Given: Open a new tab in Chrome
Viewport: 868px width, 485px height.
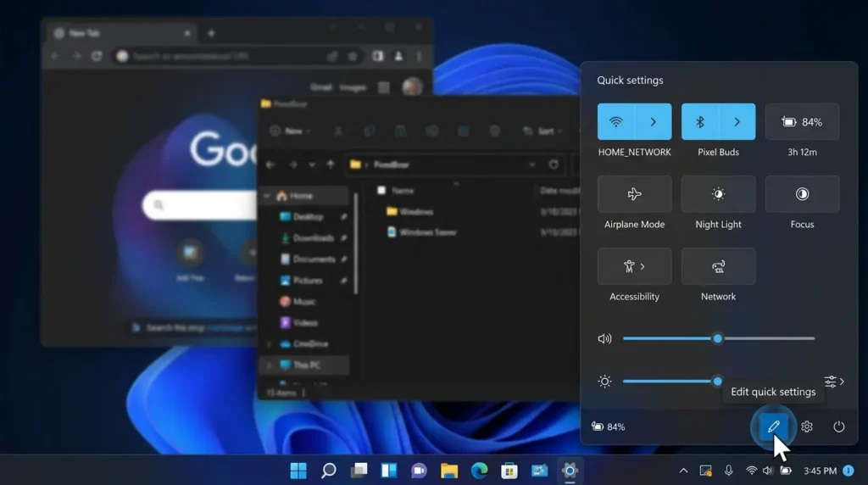Looking at the screenshot, I should [211, 33].
